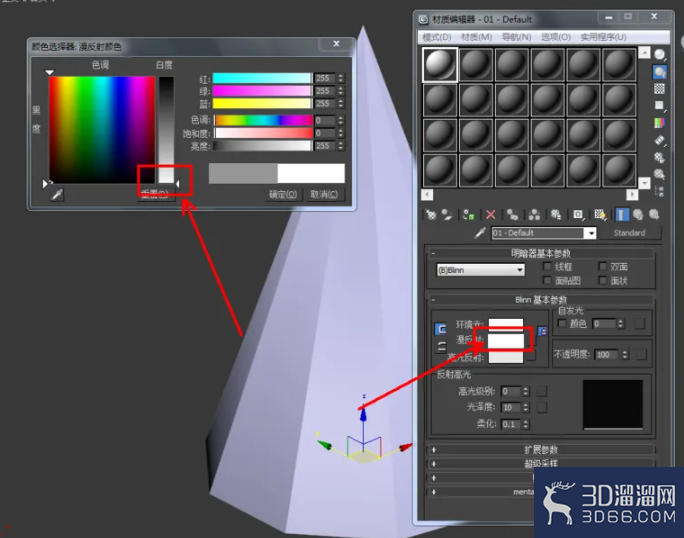Collapse the Blinn 基本参数 rollout
The width and height of the screenshot is (684, 538).
pyautogui.click(x=540, y=300)
